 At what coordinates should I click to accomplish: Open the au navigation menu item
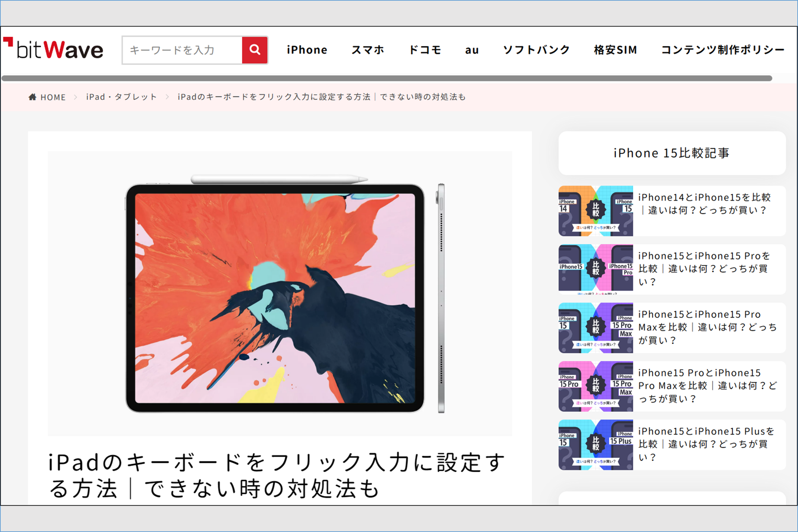[x=472, y=50]
